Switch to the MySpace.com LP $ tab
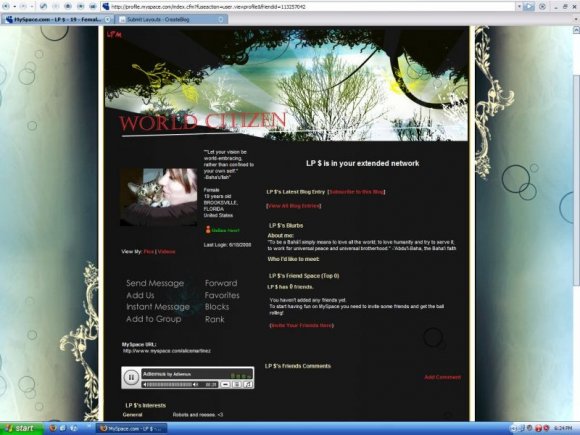This screenshot has height=435, width=580. point(57,19)
